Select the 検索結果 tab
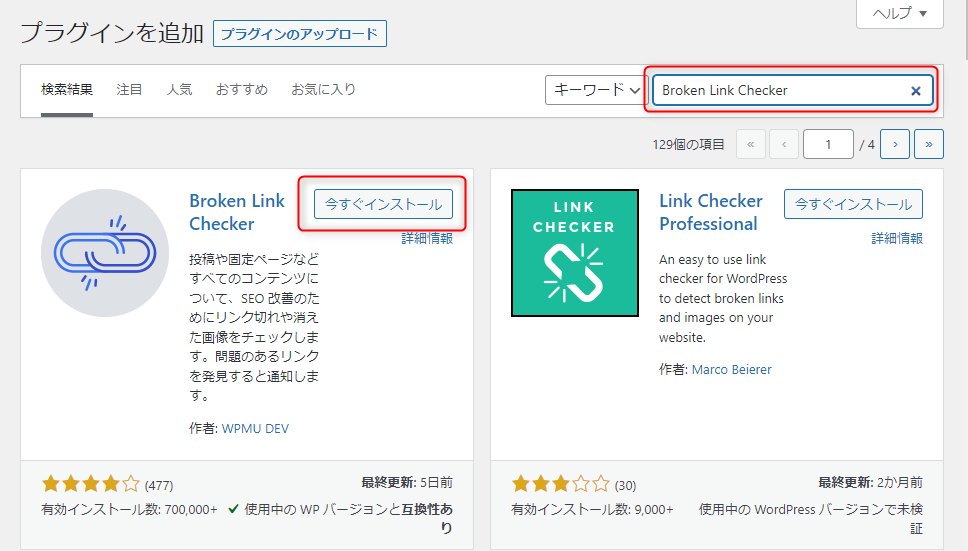The height and width of the screenshot is (551, 968). [x=67, y=90]
